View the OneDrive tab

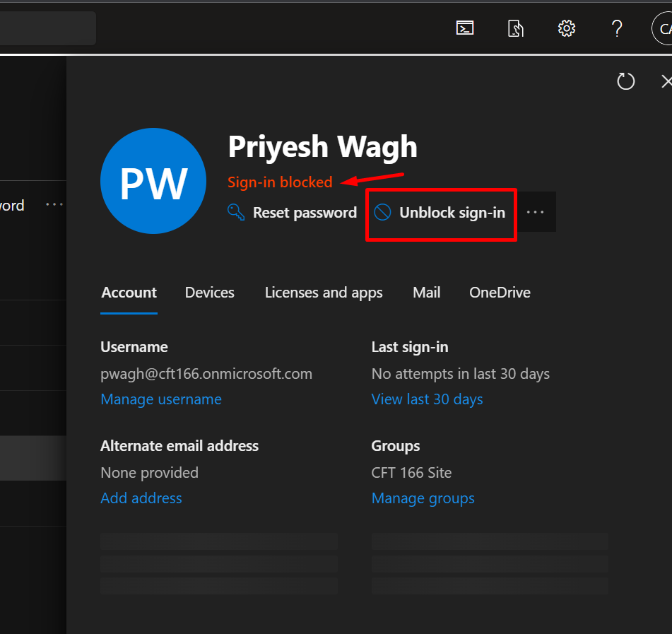click(500, 292)
